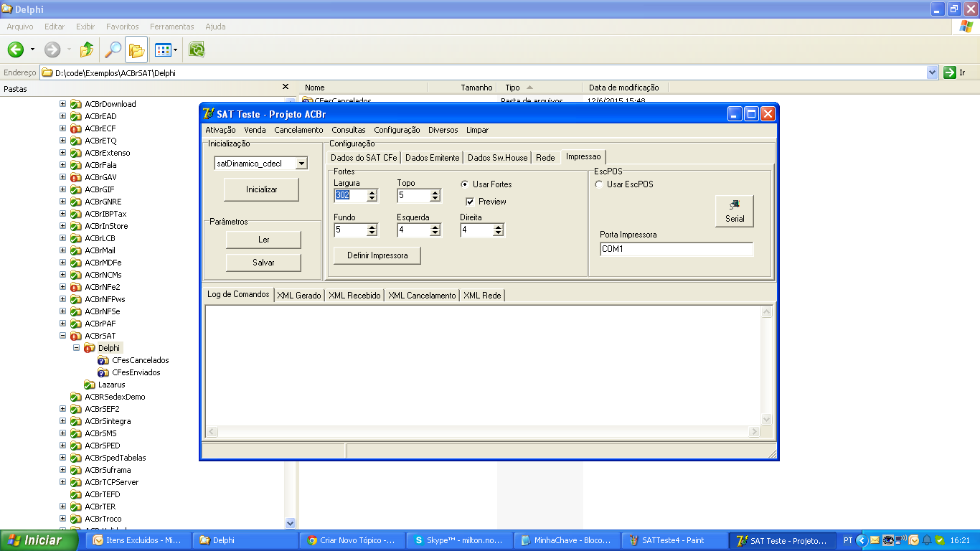
Task: Sort files by Data de modificação column
Action: (624, 88)
